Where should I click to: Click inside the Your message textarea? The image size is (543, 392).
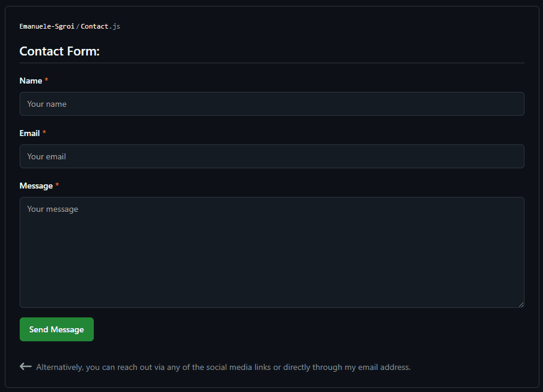pos(272,252)
